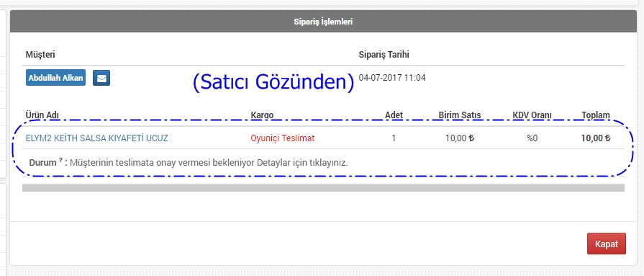The image size is (644, 276).
Task: Click the gray horizontal scrollbar below the order
Action: pos(323,187)
